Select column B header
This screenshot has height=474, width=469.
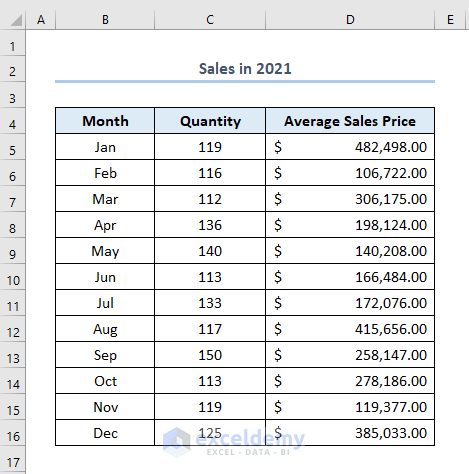[x=105, y=20]
